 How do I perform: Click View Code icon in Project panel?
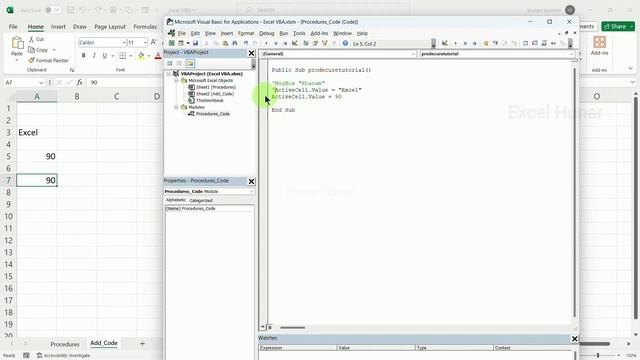170,63
